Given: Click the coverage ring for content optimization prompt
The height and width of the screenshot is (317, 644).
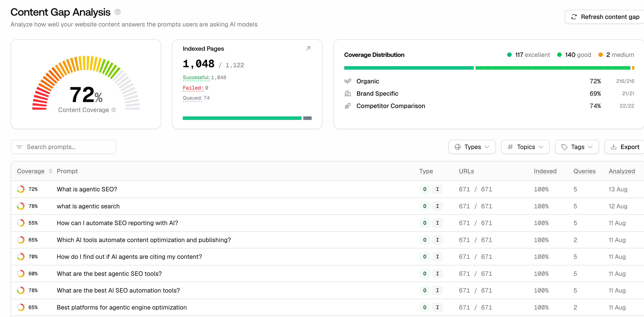Looking at the screenshot, I should coord(21,240).
